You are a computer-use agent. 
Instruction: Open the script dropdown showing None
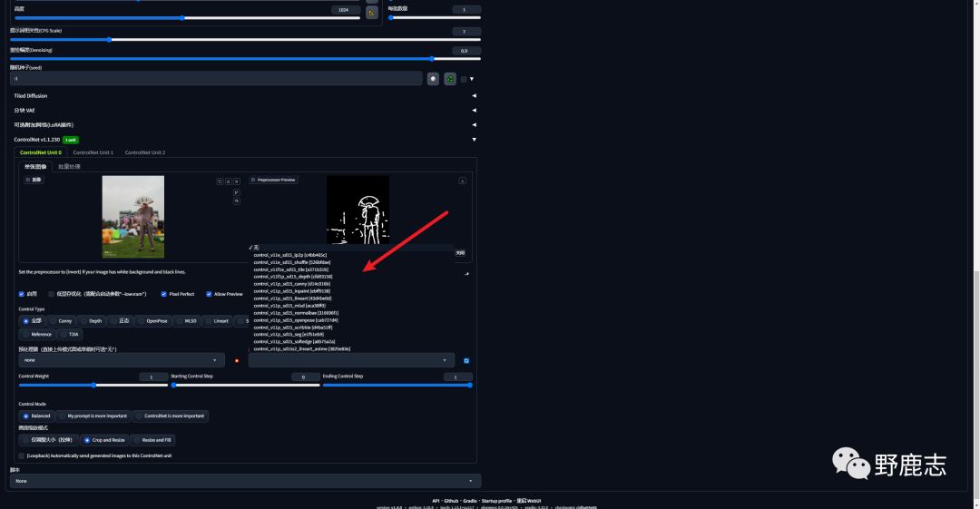(245, 481)
